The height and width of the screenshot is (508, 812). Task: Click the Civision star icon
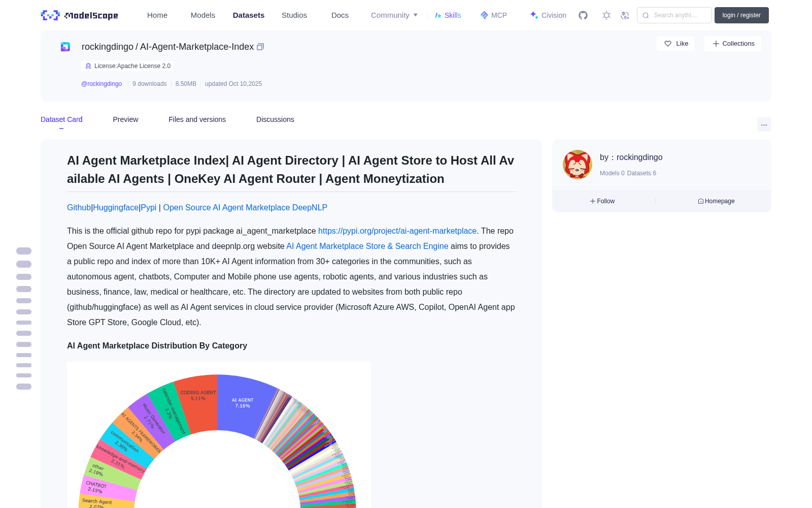point(534,15)
